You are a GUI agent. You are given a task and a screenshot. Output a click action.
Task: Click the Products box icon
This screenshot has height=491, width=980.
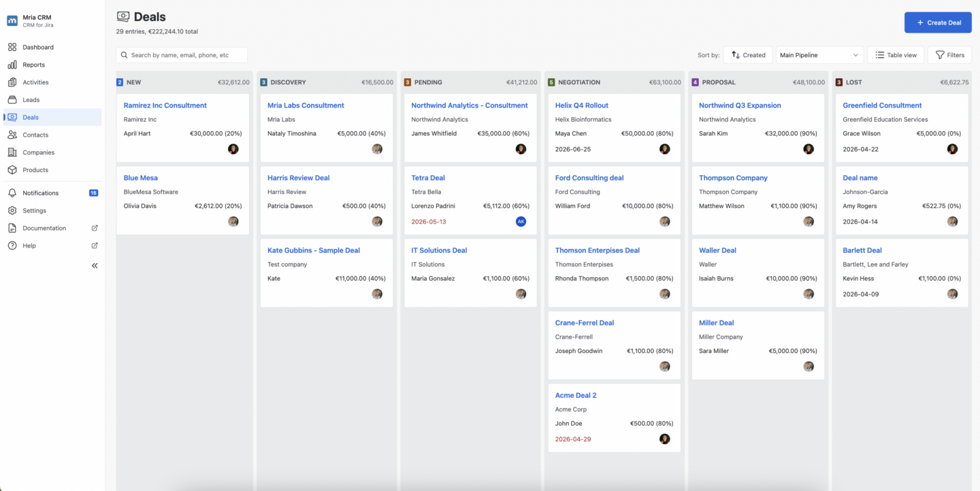pos(12,170)
